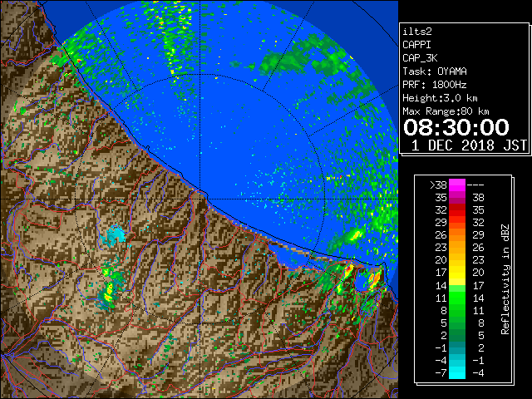Click the '>38' legend value

click(x=438, y=185)
